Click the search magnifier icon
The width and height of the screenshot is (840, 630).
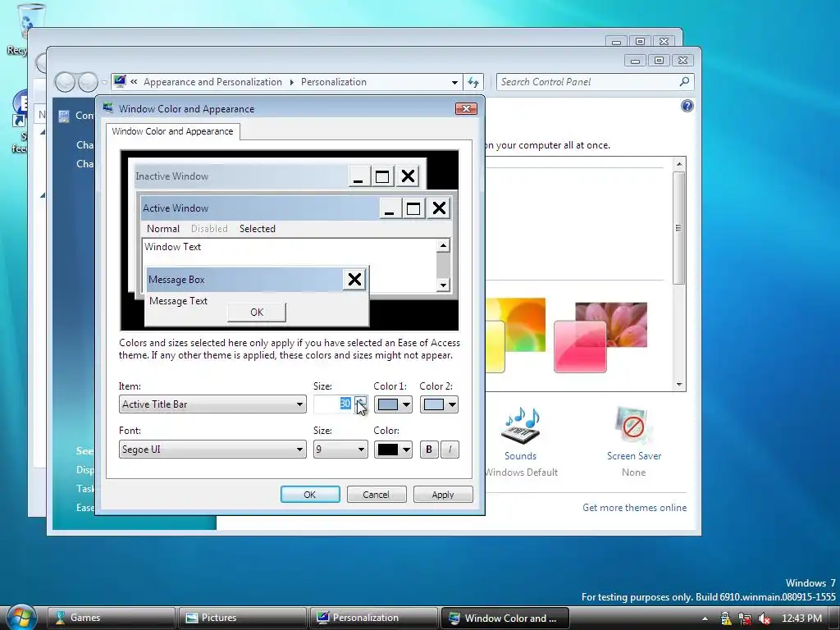[x=684, y=81]
